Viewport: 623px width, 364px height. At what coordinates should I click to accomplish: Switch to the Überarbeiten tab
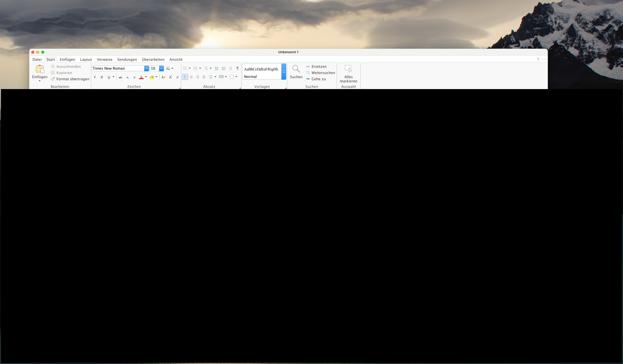153,60
